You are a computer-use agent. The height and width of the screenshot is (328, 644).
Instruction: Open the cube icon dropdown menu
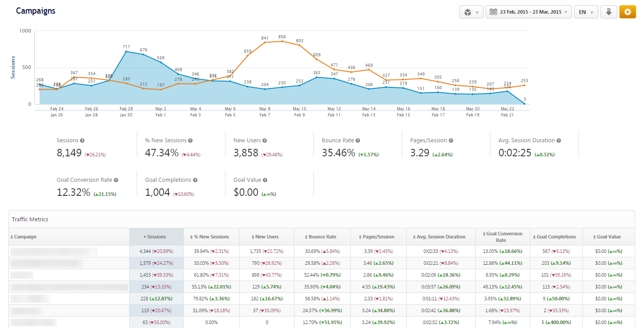471,12
